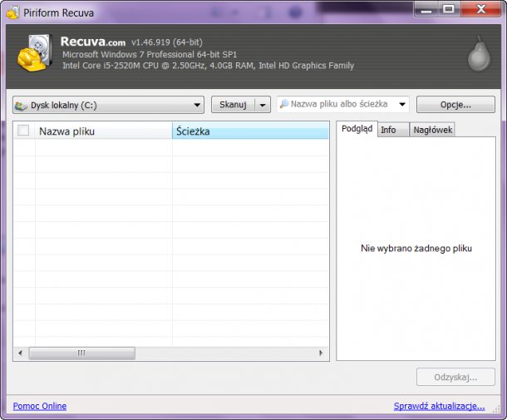Click the scrollbar left arrow
The image size is (507, 420).
[x=21, y=353]
